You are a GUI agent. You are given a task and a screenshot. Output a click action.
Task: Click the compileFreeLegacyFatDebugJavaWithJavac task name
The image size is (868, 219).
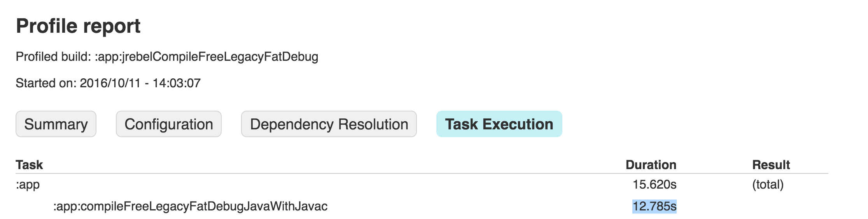(x=190, y=206)
